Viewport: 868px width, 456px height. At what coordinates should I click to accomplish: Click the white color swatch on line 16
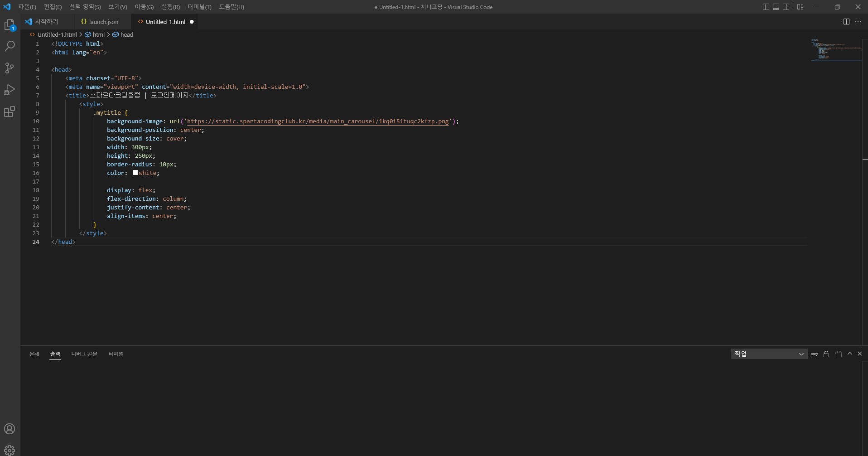point(135,173)
